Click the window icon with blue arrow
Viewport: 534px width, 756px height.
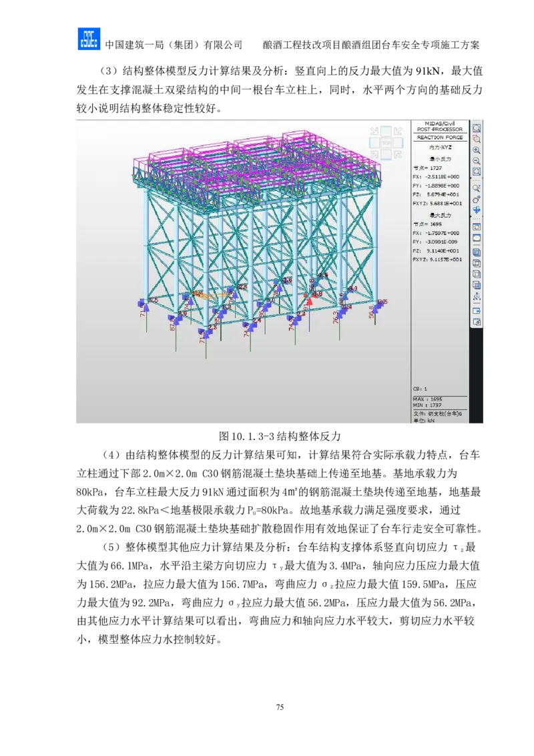pos(477,311)
